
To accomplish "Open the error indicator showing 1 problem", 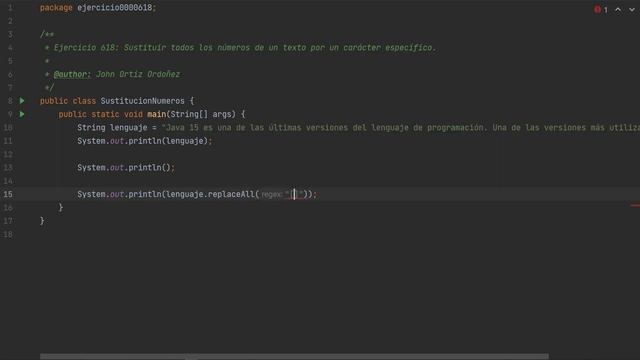I will click(x=601, y=9).
